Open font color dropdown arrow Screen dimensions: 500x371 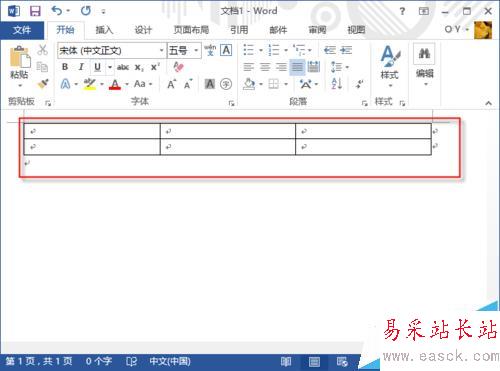(x=127, y=84)
